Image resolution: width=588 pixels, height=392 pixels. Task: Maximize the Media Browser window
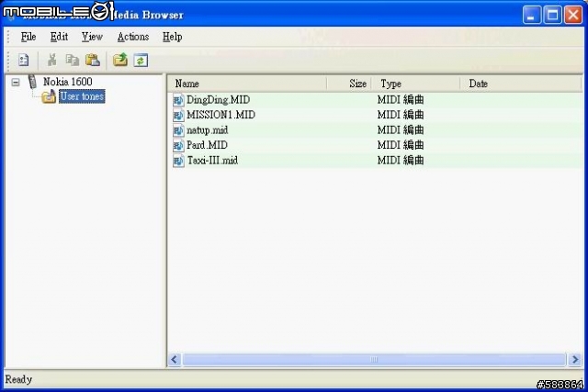point(553,15)
